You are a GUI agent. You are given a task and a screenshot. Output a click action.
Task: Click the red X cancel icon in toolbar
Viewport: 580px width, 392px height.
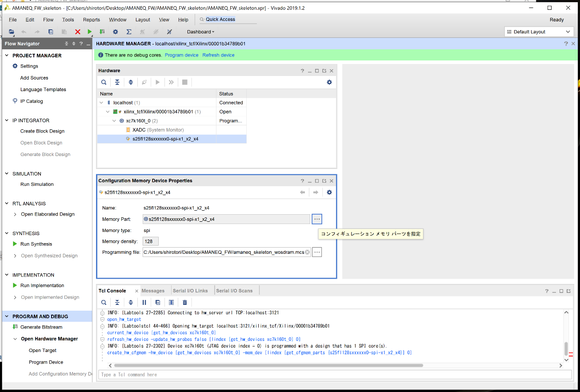click(78, 32)
